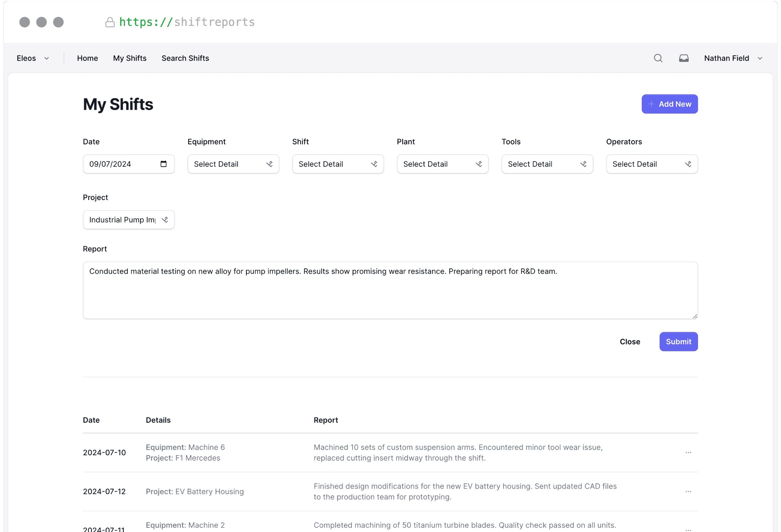Open the ellipsis menu for the EV Battery Housing row
The height and width of the screenshot is (532, 781).
pyautogui.click(x=689, y=492)
